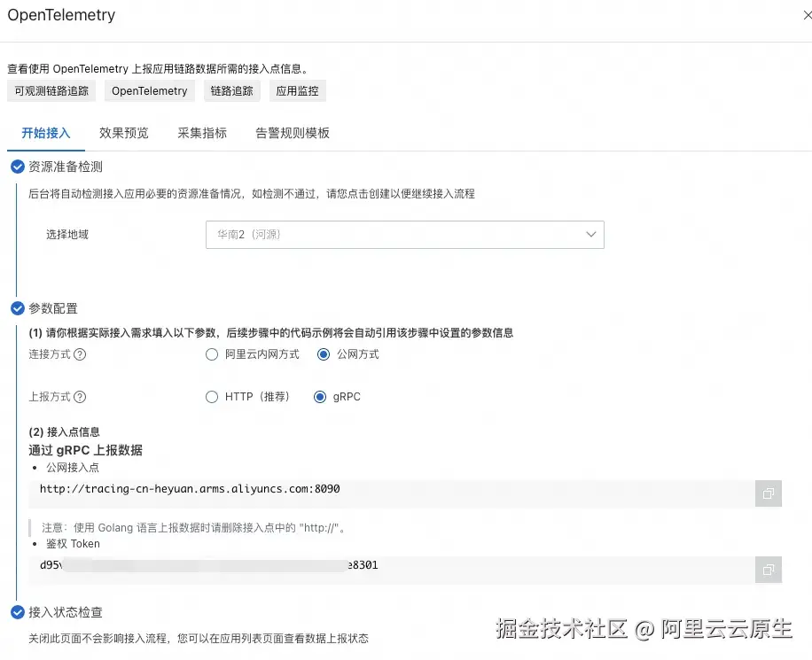This screenshot has width=812, height=660.
Task: Click the OpenTelemetry tag
Action: pyautogui.click(x=149, y=90)
